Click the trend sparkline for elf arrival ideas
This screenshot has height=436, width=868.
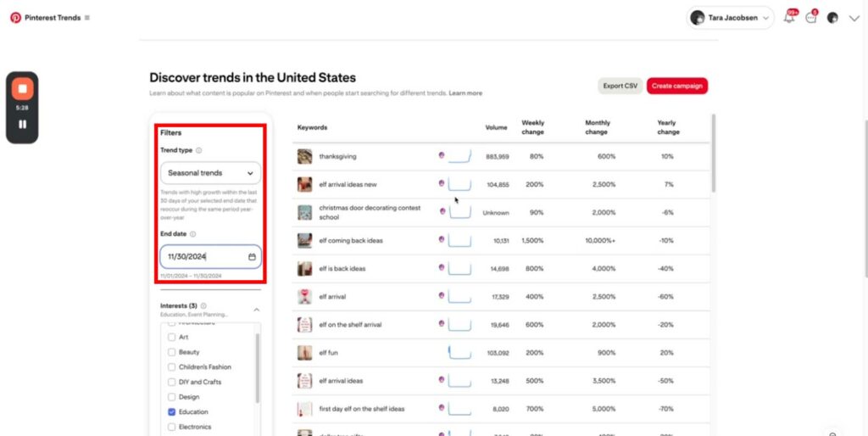[x=460, y=381]
